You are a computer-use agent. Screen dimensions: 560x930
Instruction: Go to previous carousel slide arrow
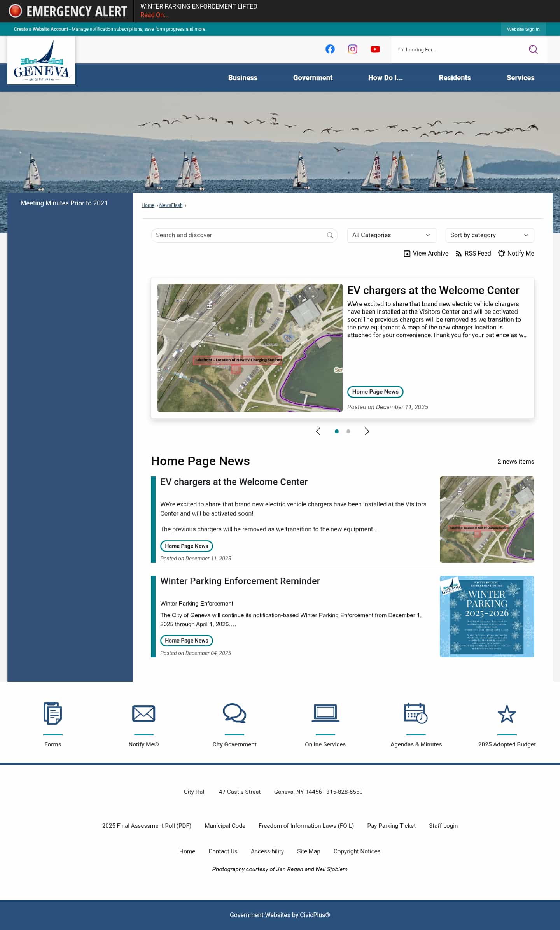318,431
